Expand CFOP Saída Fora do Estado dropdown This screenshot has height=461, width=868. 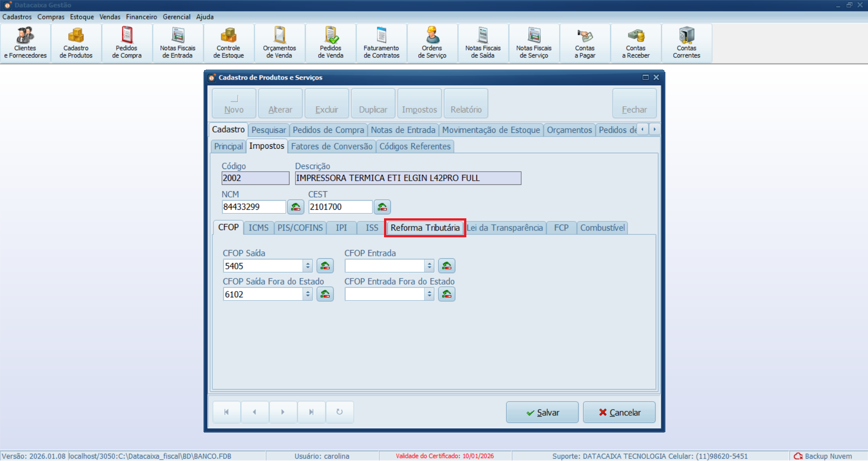point(308,294)
